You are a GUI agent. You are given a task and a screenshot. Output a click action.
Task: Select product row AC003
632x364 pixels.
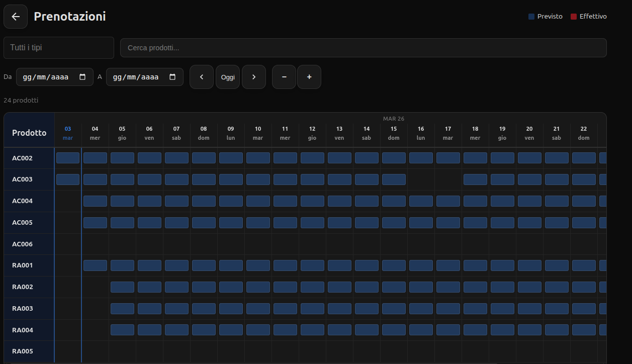click(29, 179)
